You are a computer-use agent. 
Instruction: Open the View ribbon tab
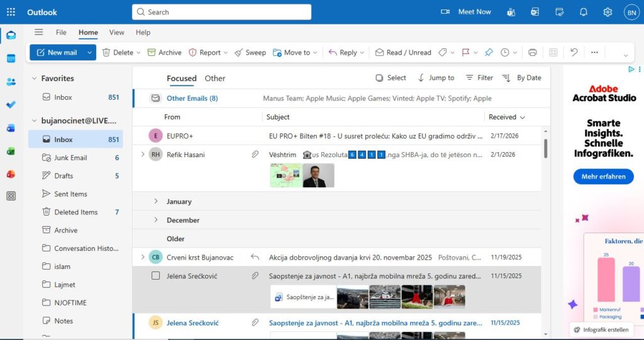click(116, 33)
